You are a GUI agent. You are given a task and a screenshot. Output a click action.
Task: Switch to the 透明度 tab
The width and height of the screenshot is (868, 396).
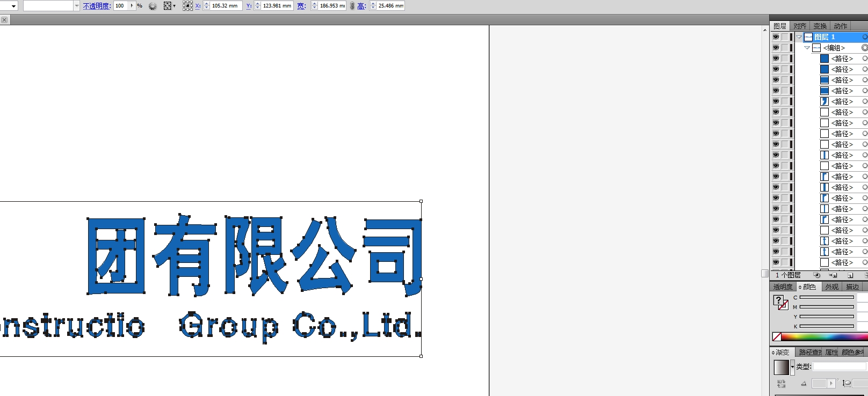click(783, 287)
